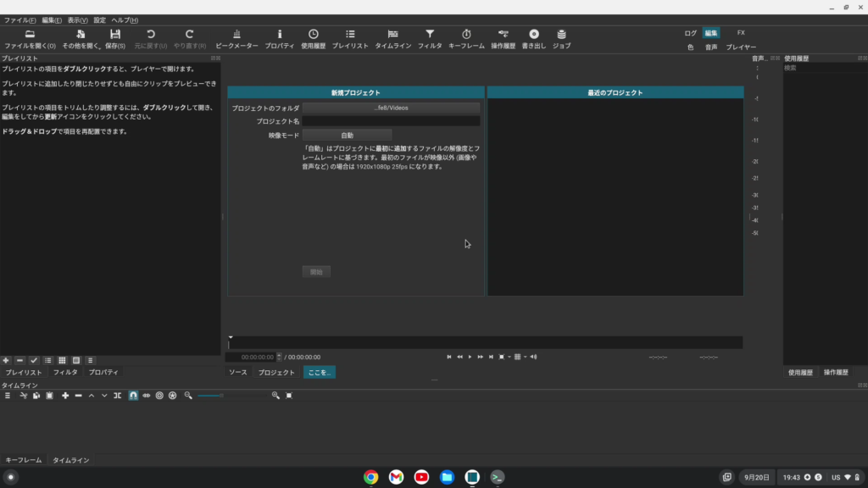Screen dimensions: 868x488
Task: Open フィルタ funnel icon in toolbar
Action: (x=430, y=39)
